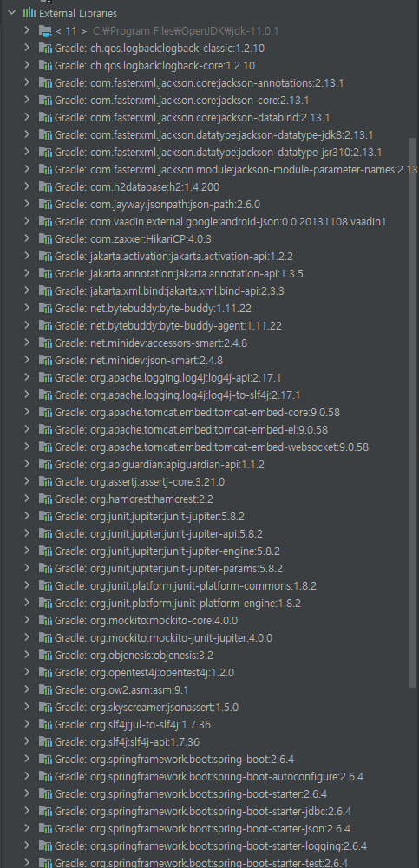Click library icon for apiguardian-api:1.1.2
The height and width of the screenshot is (868, 419).
(x=45, y=464)
